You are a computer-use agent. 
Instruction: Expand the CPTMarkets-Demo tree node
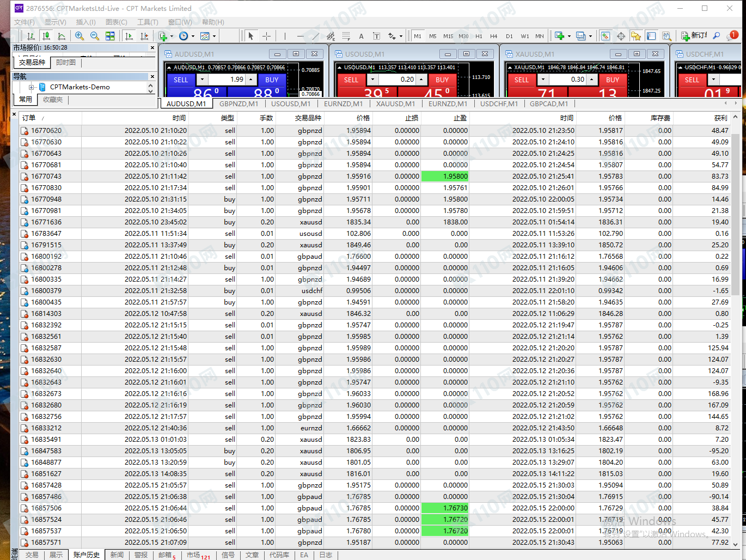pyautogui.click(x=31, y=87)
